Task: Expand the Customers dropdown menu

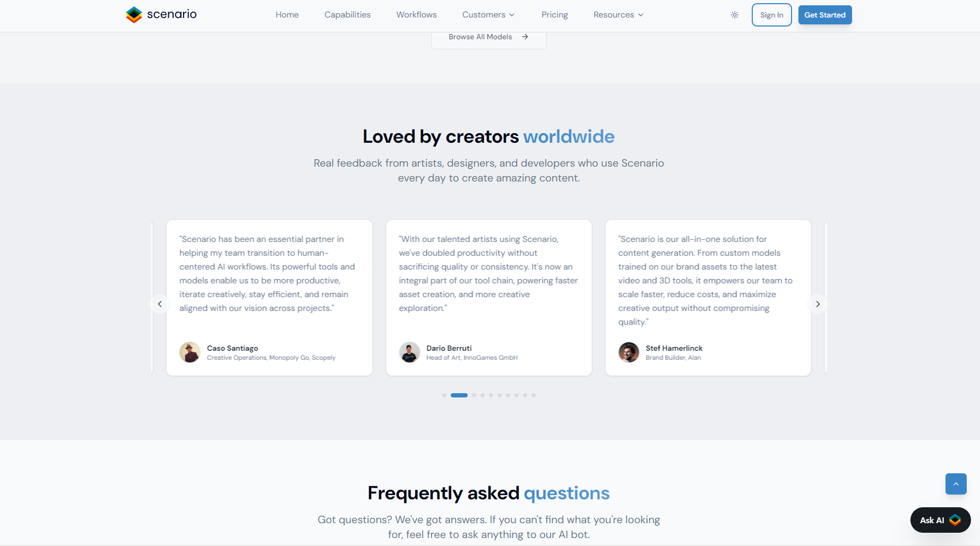Action: [488, 15]
